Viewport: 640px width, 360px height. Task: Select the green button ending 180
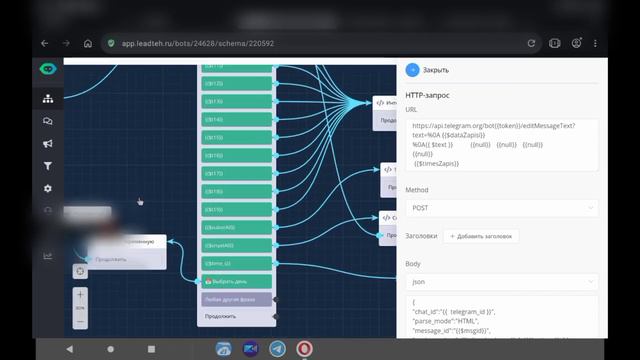[x=236, y=191]
